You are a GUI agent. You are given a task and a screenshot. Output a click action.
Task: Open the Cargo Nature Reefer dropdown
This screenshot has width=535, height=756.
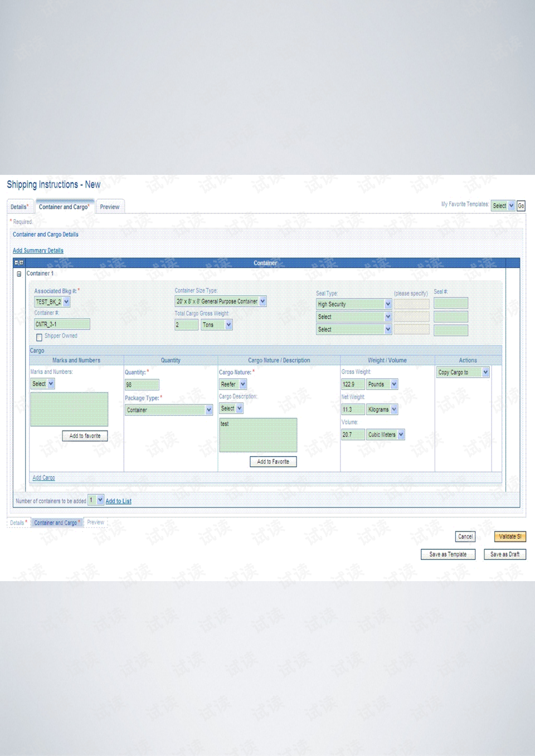coord(243,384)
